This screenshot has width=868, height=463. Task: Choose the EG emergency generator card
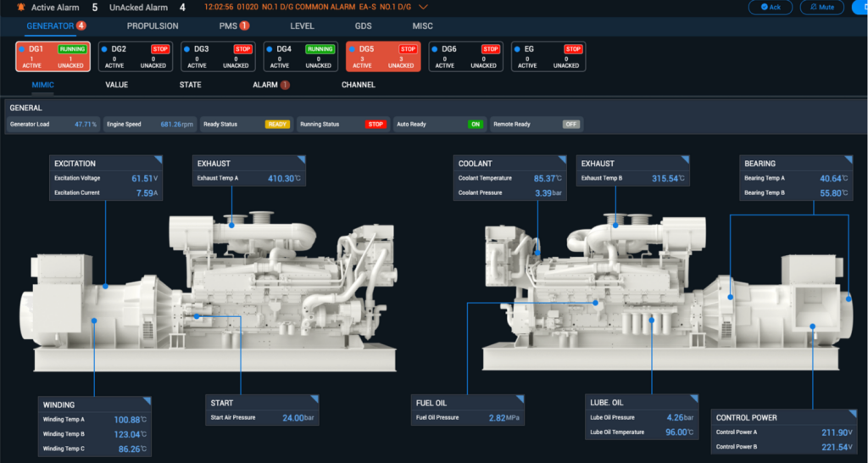[548, 56]
